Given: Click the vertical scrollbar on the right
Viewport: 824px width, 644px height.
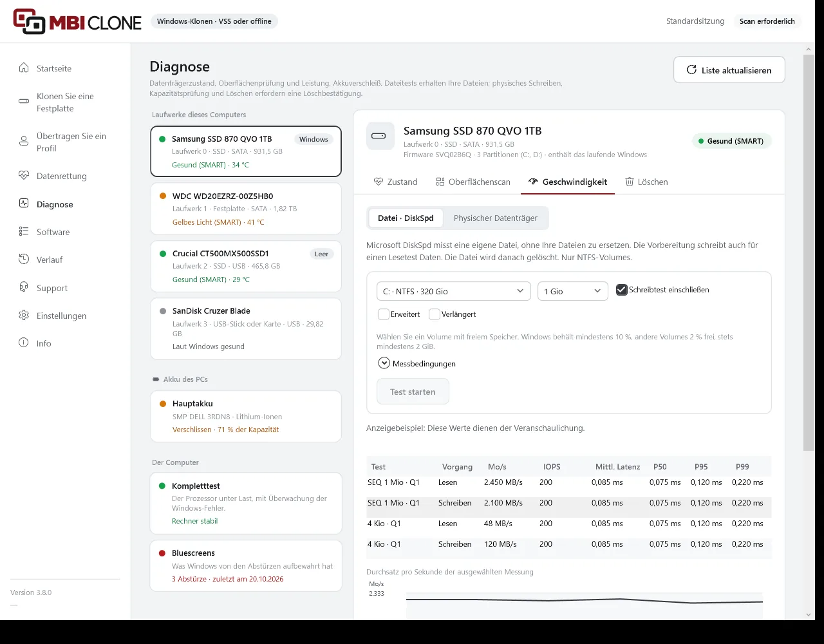Looking at the screenshot, I should (809, 253).
